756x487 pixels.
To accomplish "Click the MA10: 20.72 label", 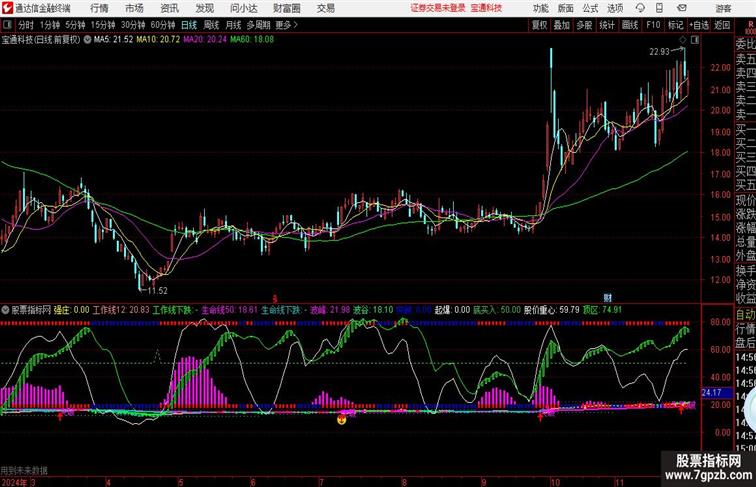I will point(158,40).
